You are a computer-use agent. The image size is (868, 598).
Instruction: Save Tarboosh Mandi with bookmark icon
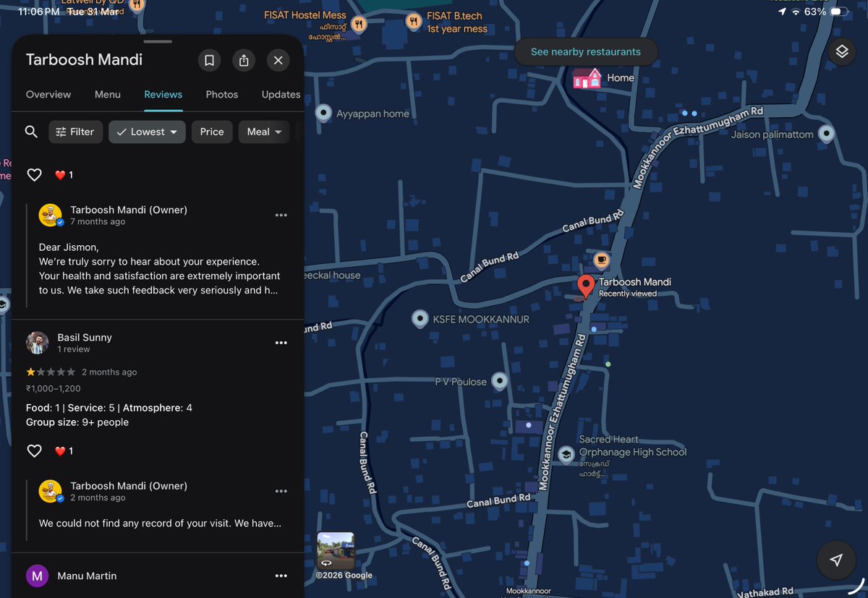pyautogui.click(x=209, y=60)
